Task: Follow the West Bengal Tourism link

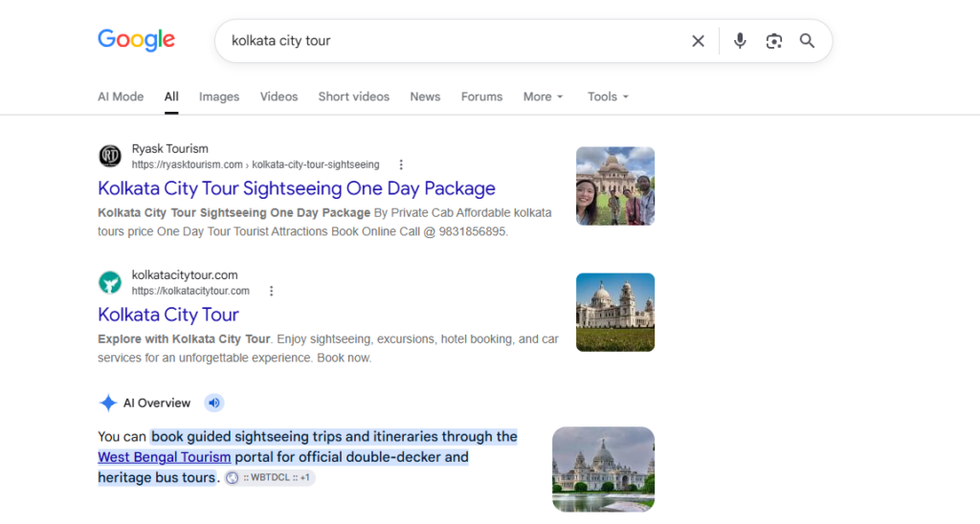Action: pos(165,457)
